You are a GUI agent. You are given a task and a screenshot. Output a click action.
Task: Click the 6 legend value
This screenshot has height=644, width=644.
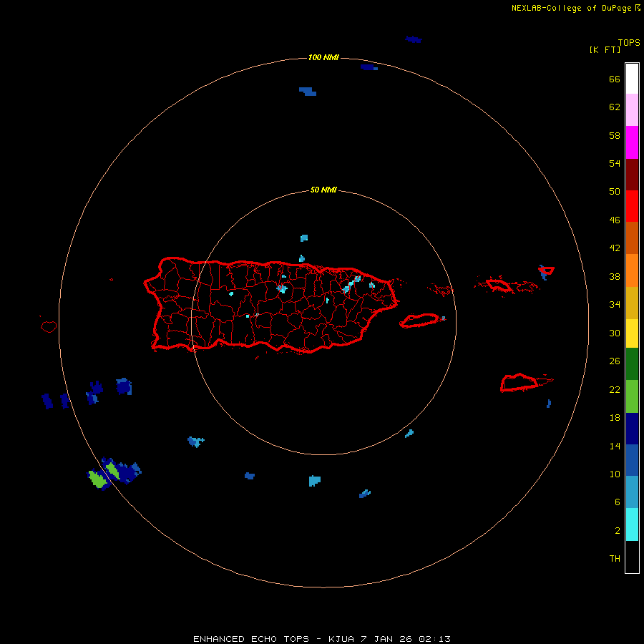click(x=618, y=502)
